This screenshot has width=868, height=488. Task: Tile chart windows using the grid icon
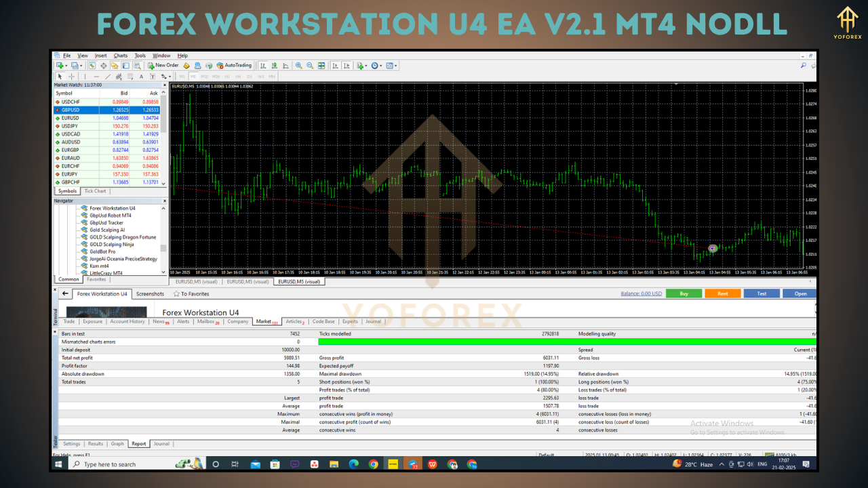tap(321, 65)
